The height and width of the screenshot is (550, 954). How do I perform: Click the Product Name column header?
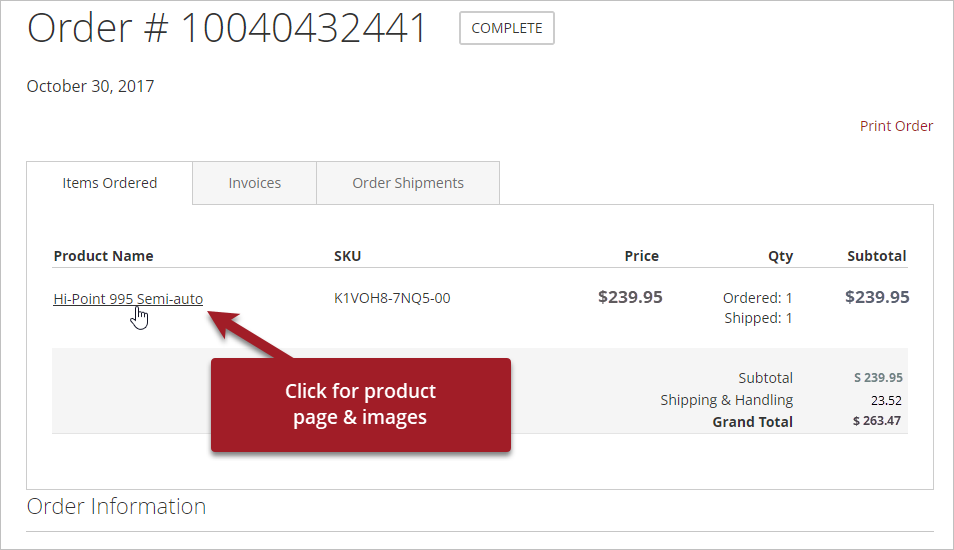(103, 256)
